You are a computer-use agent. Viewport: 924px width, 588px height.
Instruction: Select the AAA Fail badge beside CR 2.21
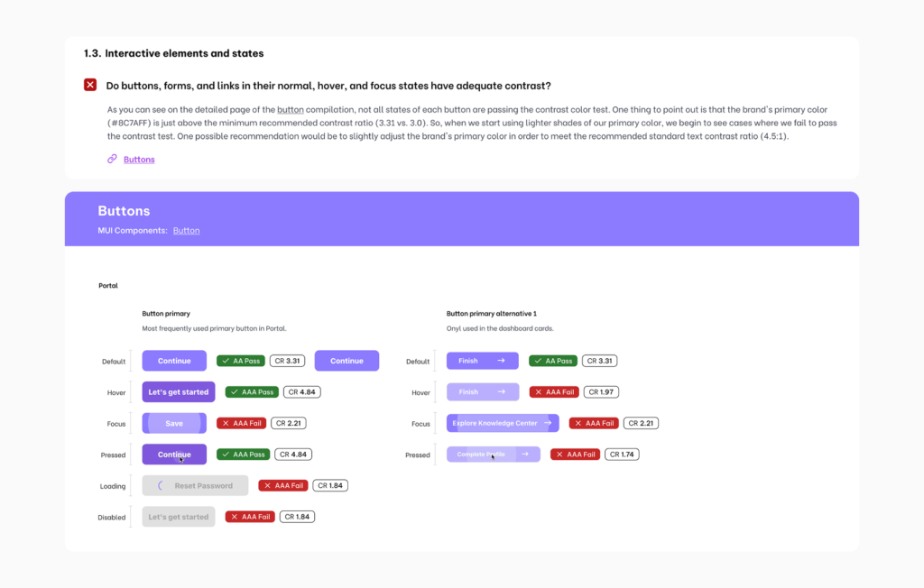pyautogui.click(x=241, y=422)
